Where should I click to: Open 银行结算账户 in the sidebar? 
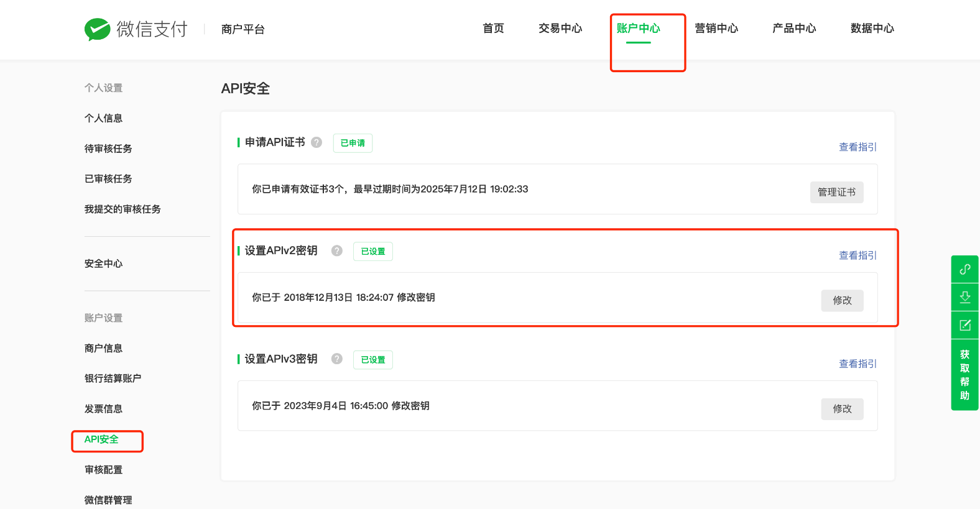click(113, 378)
